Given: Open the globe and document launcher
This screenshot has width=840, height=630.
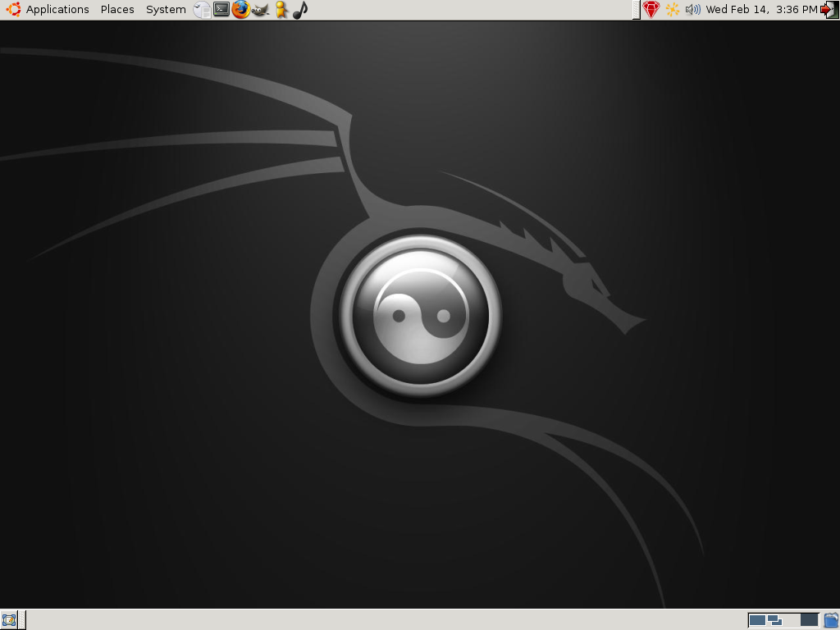Looking at the screenshot, I should pyautogui.click(x=202, y=10).
